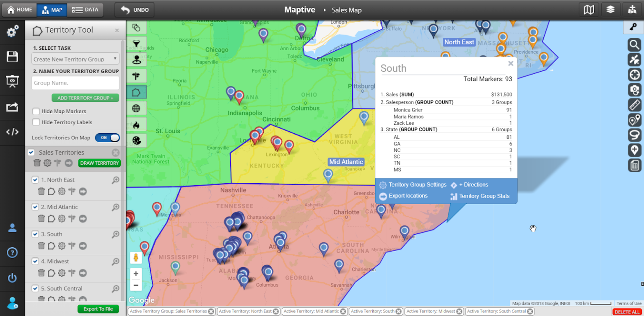Remove the Active Territory: North East tag
The width and height of the screenshot is (644, 316).
(275, 311)
